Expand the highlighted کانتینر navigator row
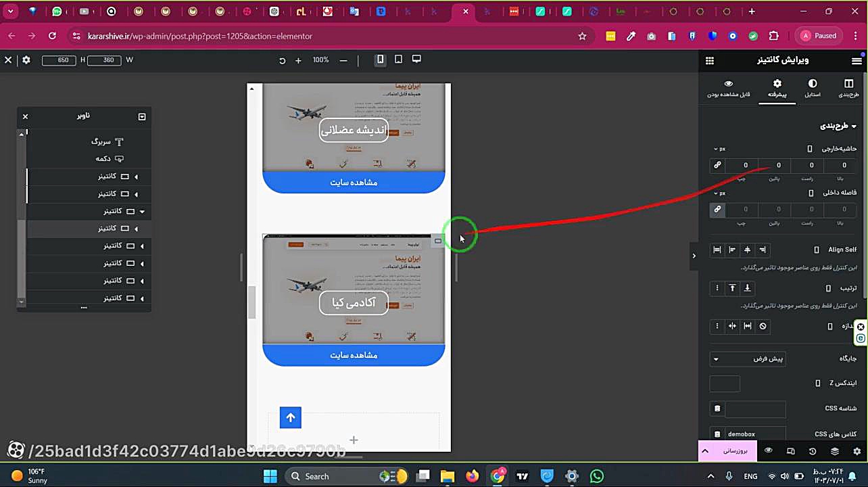The width and height of the screenshot is (868, 487). point(136,229)
